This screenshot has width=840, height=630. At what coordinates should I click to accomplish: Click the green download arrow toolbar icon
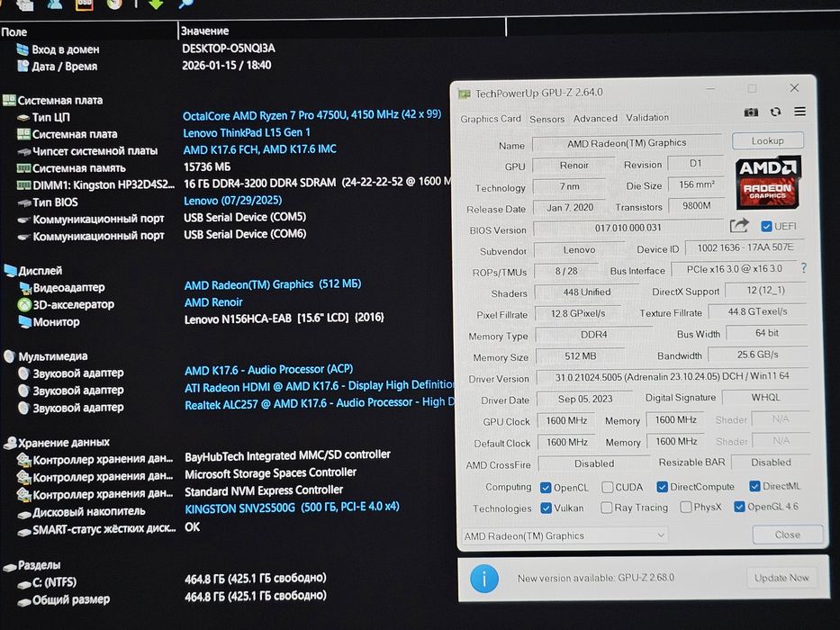156,4
